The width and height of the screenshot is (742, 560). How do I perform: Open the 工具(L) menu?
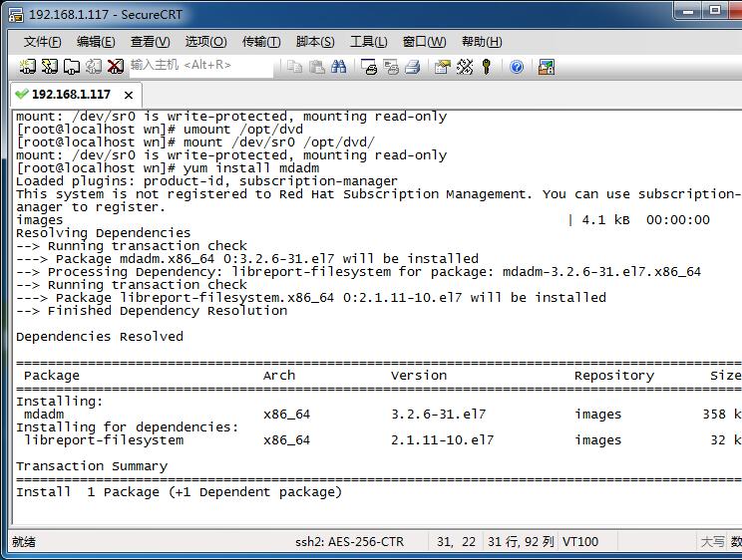369,42
